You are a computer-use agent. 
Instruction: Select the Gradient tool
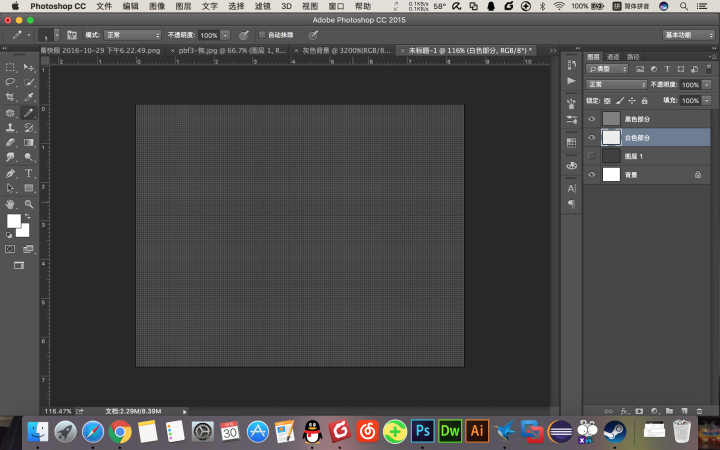point(28,142)
